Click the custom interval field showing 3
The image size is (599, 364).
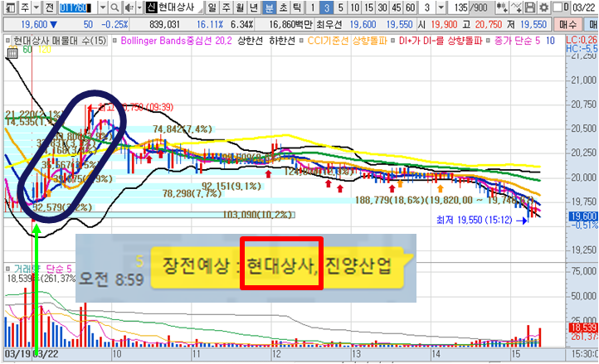pyautogui.click(x=427, y=7)
